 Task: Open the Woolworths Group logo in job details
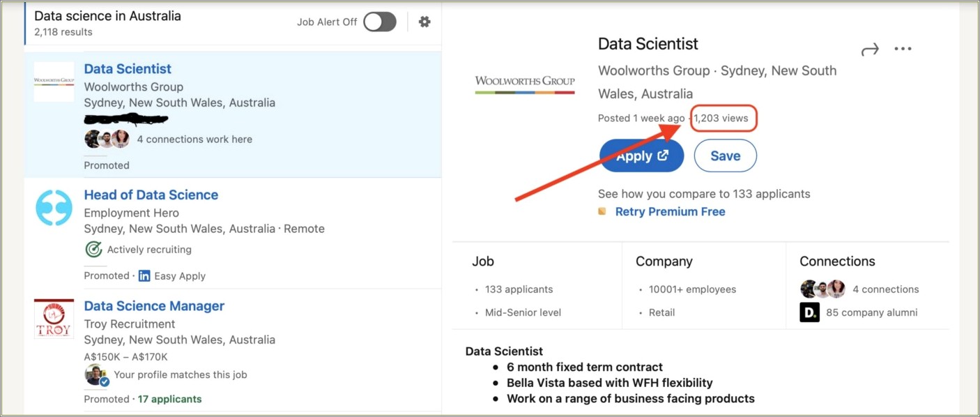point(525,84)
